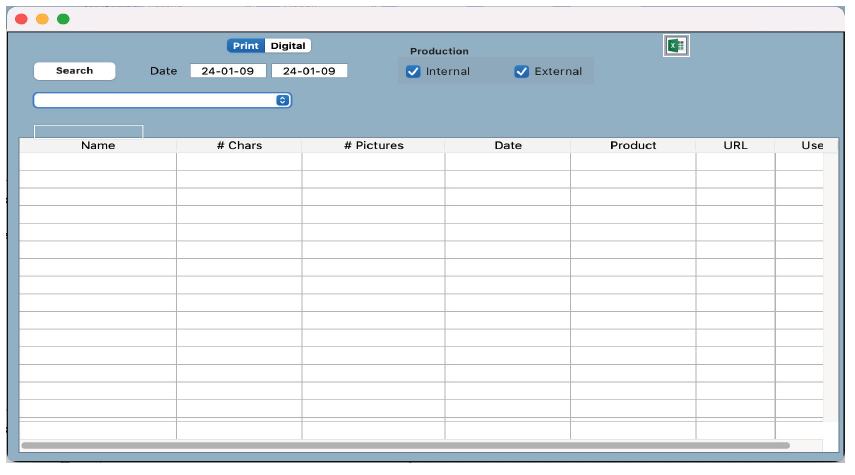Click the Product column header
This screenshot has width=855, height=475.
coord(633,146)
